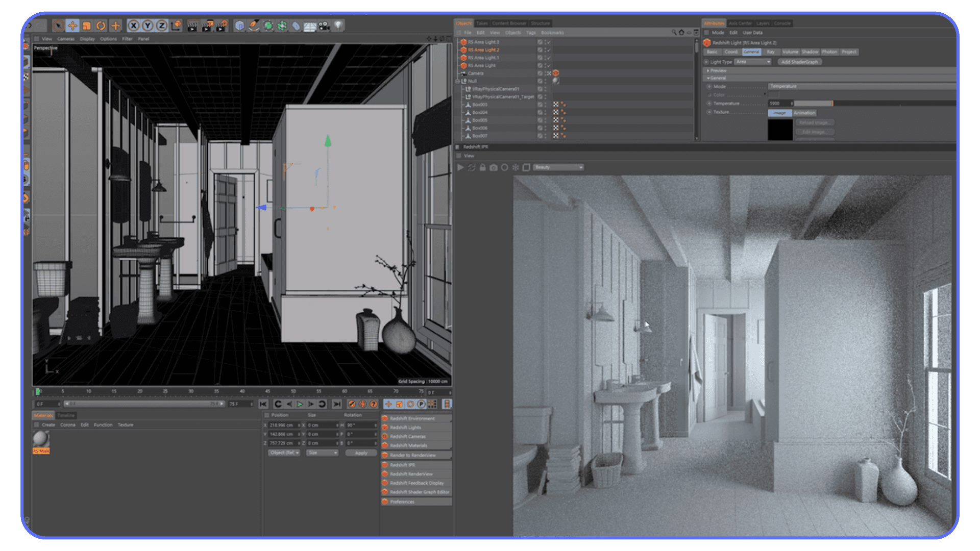Toggle the Y axis lock icon

(148, 25)
